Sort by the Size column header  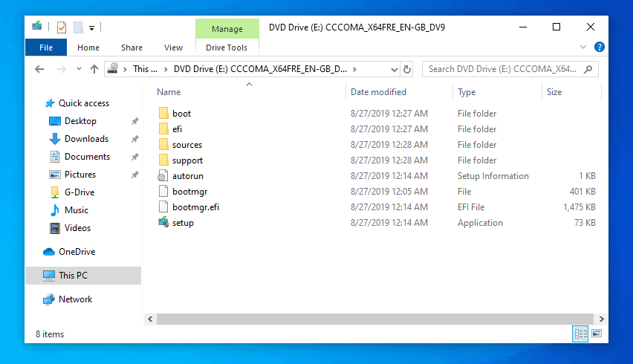[554, 92]
